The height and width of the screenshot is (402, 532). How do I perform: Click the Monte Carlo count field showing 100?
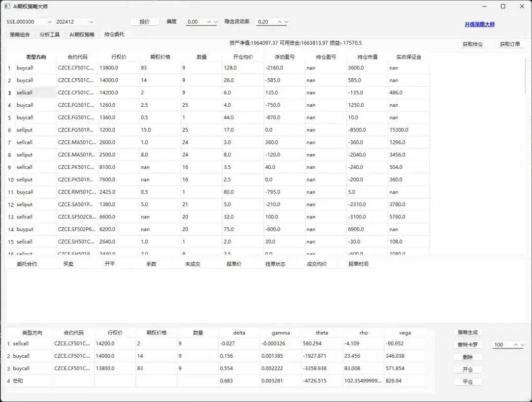pyautogui.click(x=502, y=345)
